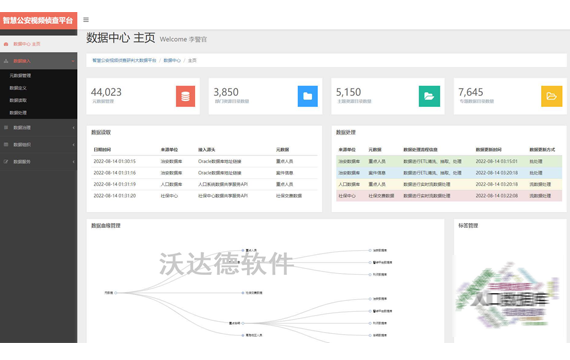
Task: Open 数据中心 主页 in the sidebar
Action: (x=39, y=44)
